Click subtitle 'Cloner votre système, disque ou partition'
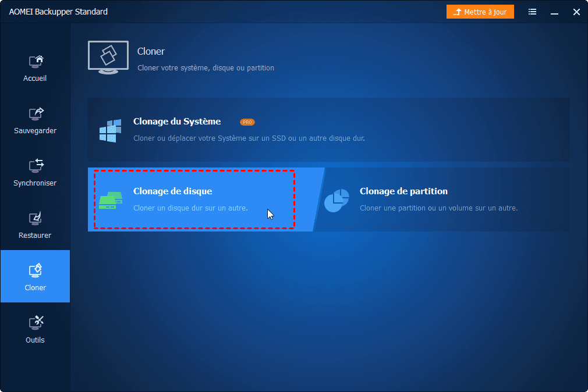This screenshot has width=588, height=392. point(206,68)
